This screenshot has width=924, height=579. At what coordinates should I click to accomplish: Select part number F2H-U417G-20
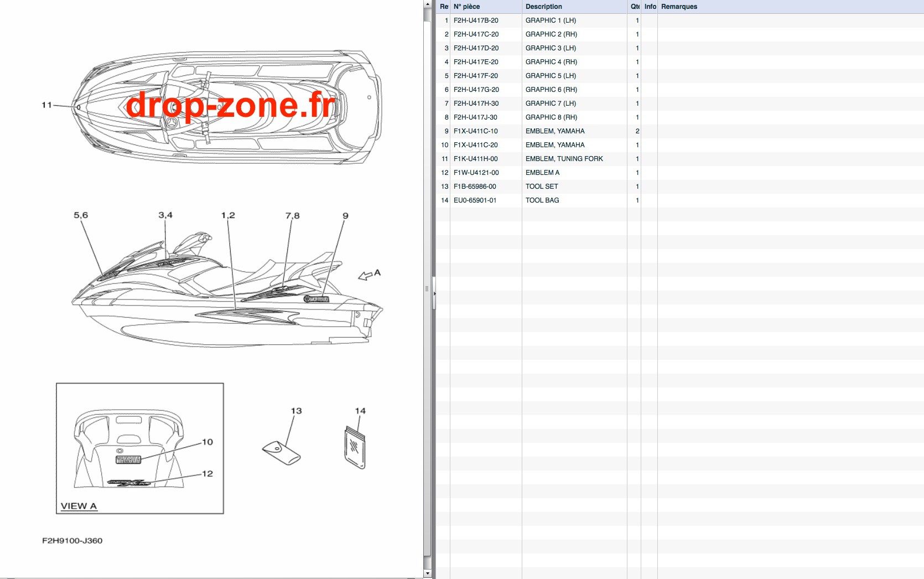tap(476, 90)
